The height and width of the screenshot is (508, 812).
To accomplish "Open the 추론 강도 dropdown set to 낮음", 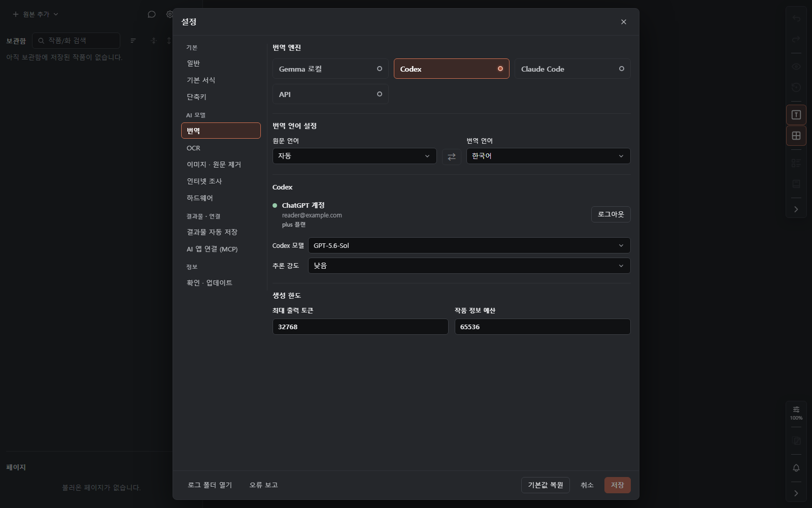I will pos(469,266).
